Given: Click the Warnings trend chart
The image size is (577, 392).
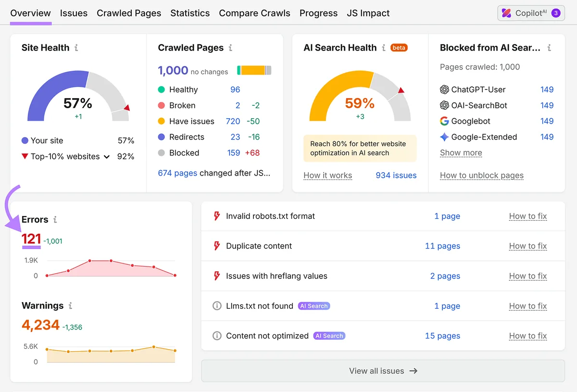Looking at the screenshot, I should pyautogui.click(x=111, y=354).
